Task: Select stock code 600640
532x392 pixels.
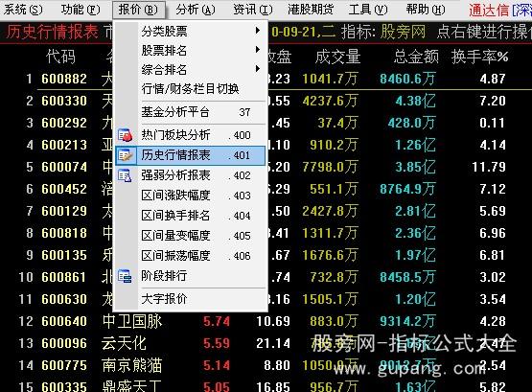Action: [x=64, y=321]
